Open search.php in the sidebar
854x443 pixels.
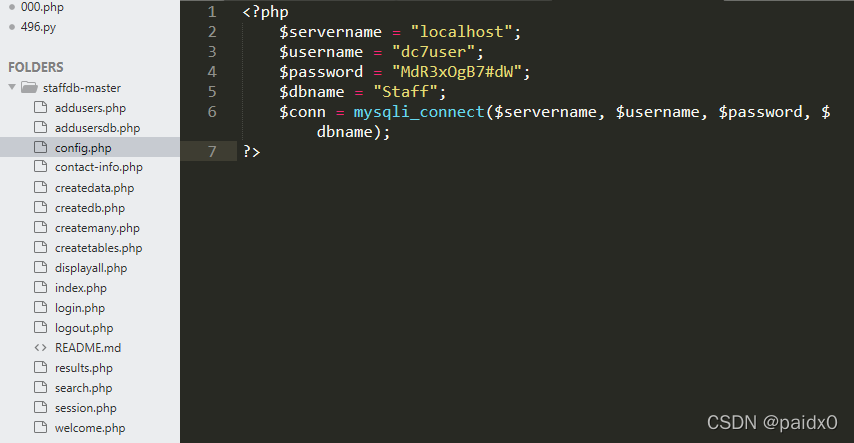click(x=83, y=388)
